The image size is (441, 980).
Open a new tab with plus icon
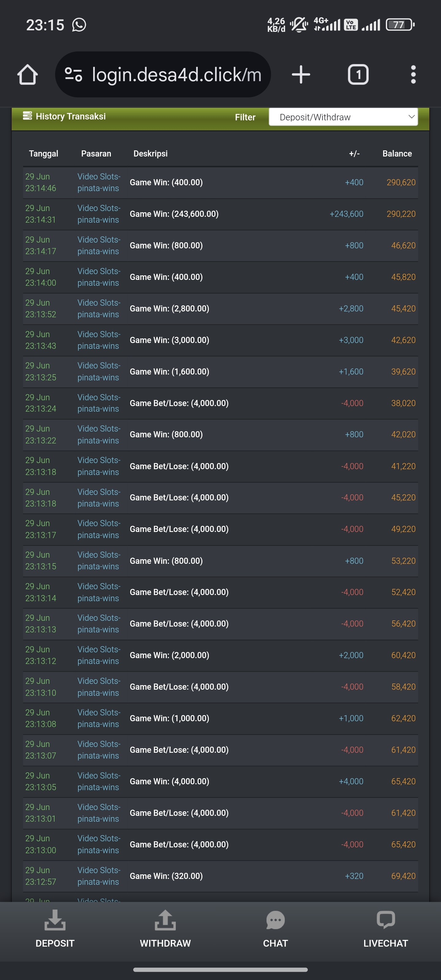pyautogui.click(x=301, y=74)
